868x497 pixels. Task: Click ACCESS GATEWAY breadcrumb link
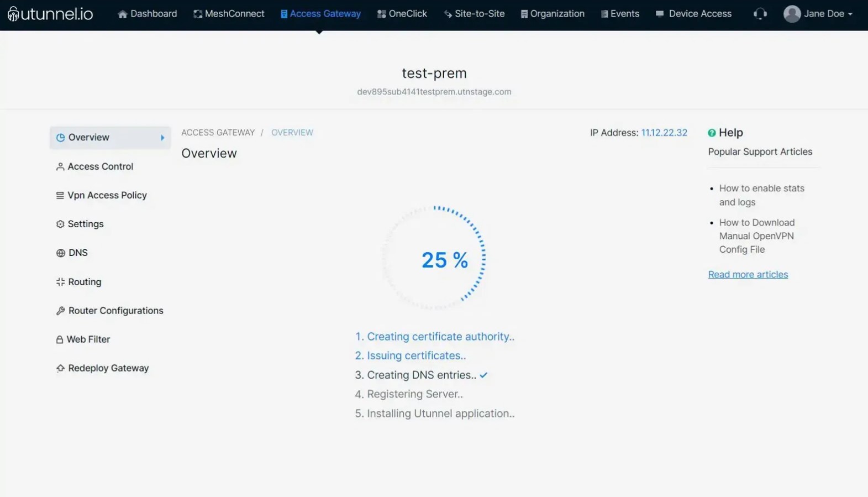pyautogui.click(x=218, y=133)
